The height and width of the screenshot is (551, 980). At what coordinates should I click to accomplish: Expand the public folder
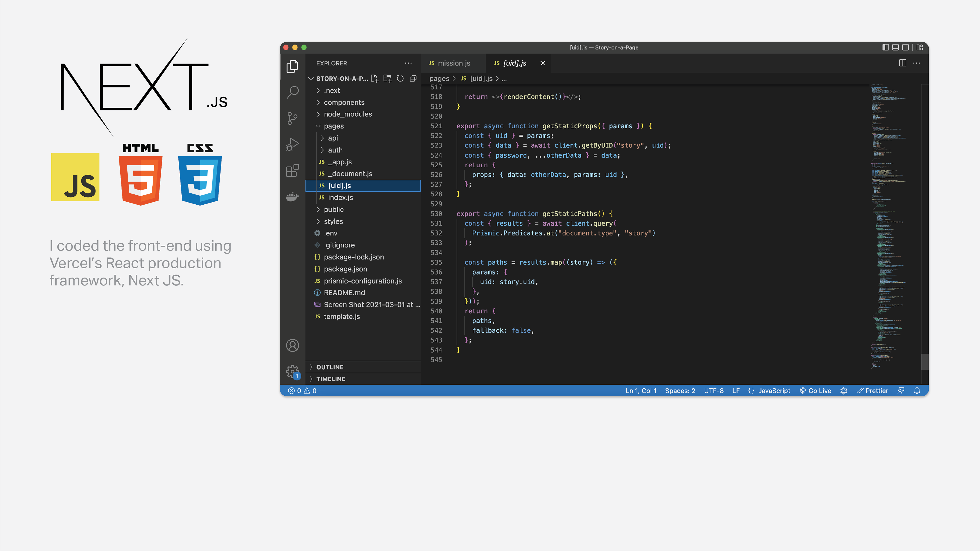[363, 209]
